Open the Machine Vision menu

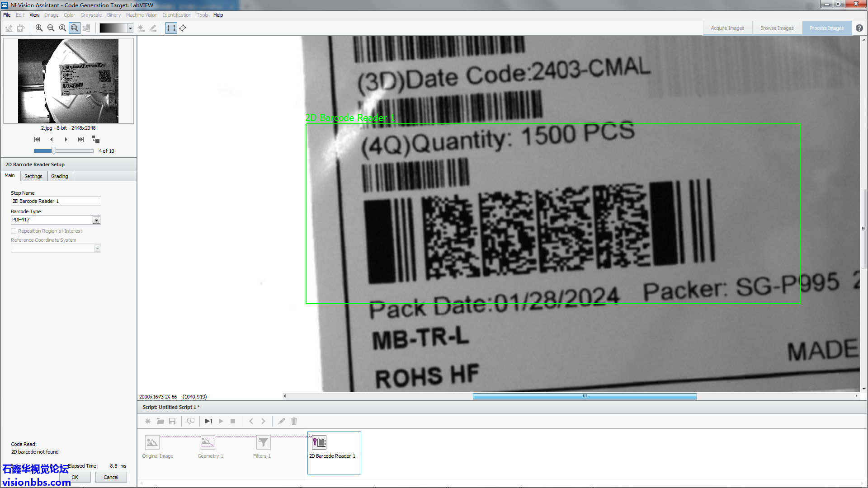tap(142, 15)
